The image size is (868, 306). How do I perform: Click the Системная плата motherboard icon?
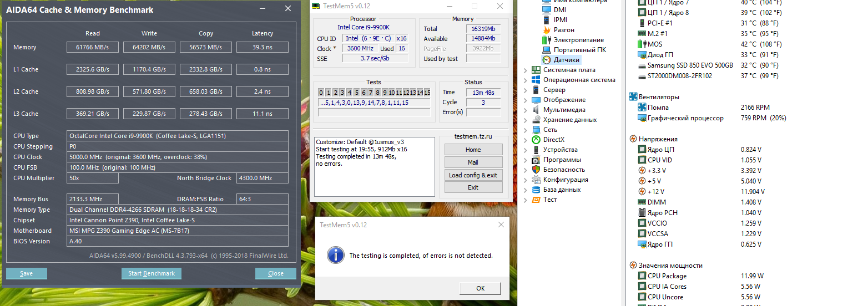point(536,70)
